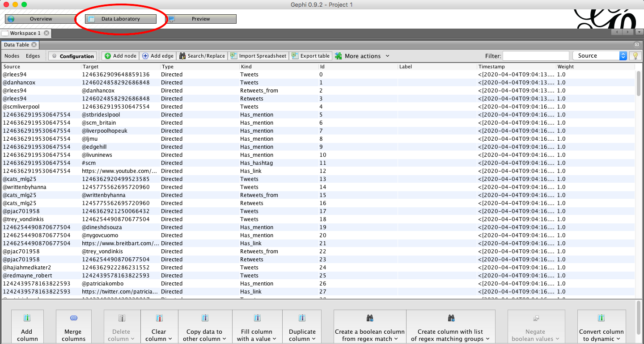644x344 pixels.
Task: Click the @patriciakombo target cell
Action: pos(120,284)
